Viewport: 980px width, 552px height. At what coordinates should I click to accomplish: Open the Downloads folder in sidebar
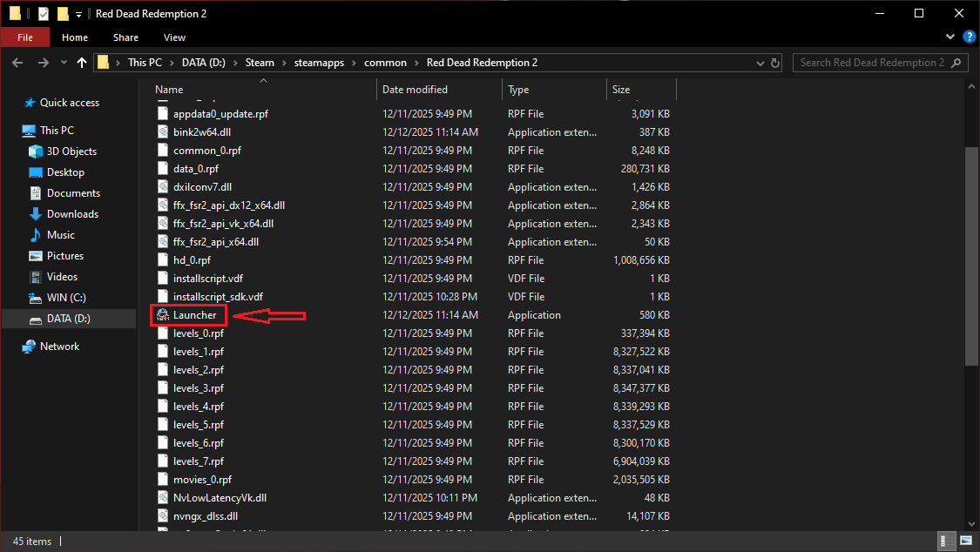pyautogui.click(x=72, y=214)
